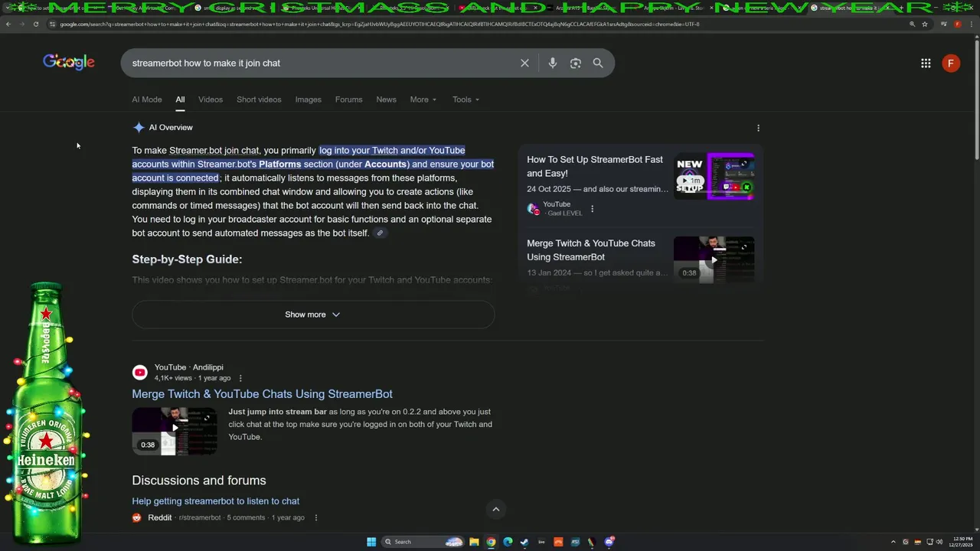
Task: Click 'YouTube · Andilippi' source name
Action: point(189,367)
